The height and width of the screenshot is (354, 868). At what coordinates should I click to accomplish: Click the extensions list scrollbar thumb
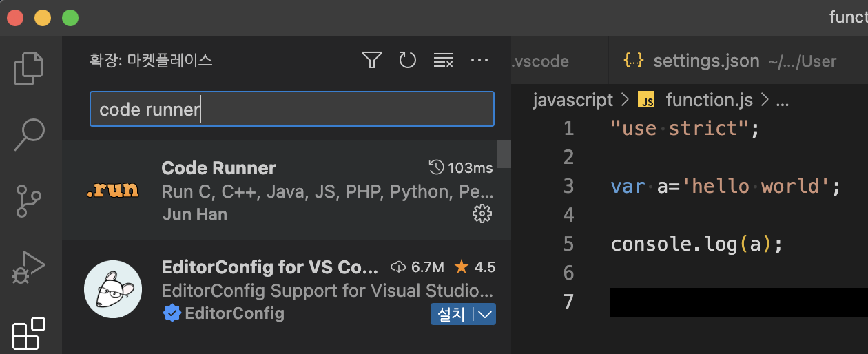click(x=504, y=154)
